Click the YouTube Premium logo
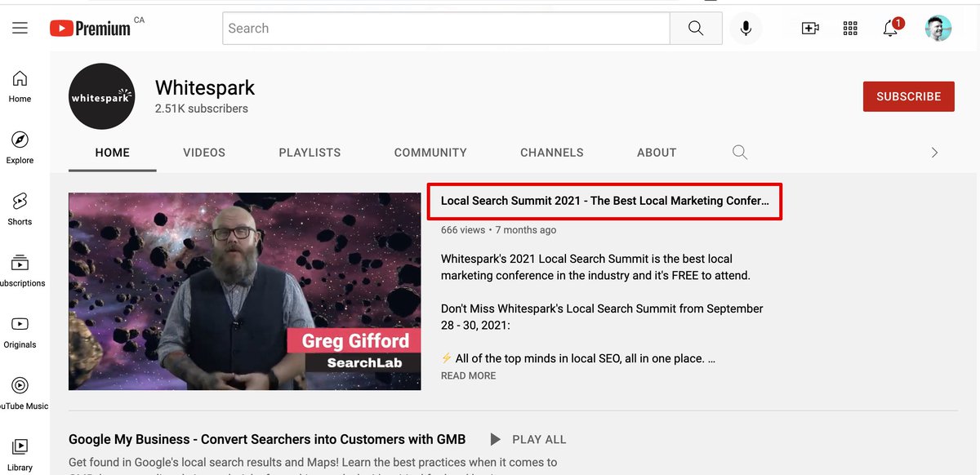The height and width of the screenshot is (475, 980). (90, 29)
